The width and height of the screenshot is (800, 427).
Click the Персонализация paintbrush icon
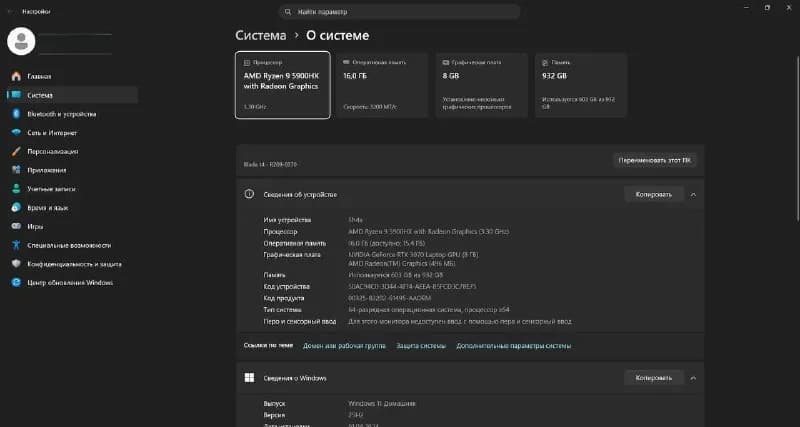16,152
